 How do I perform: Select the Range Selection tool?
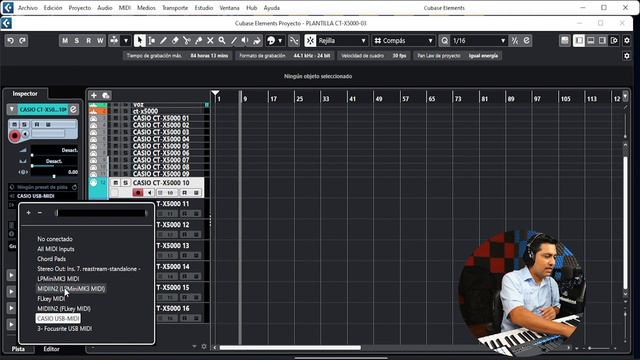(x=152, y=41)
